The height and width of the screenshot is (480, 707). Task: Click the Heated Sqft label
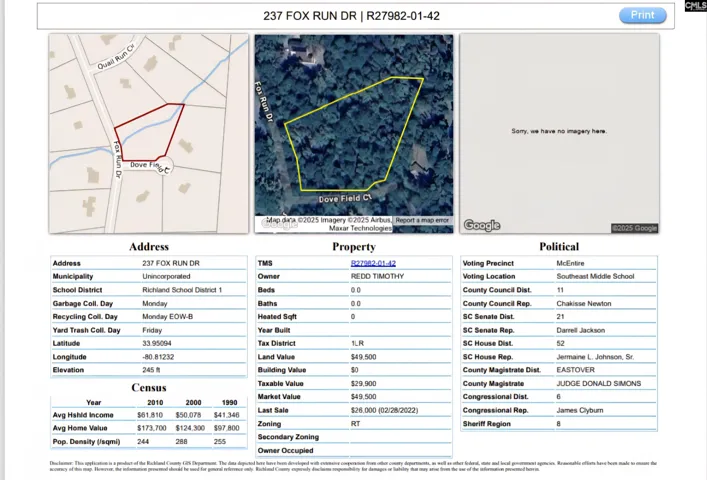point(277,316)
